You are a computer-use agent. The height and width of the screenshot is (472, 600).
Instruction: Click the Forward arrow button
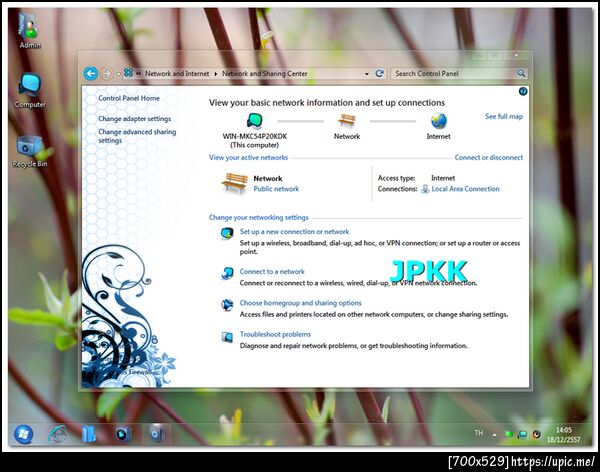tap(106, 73)
